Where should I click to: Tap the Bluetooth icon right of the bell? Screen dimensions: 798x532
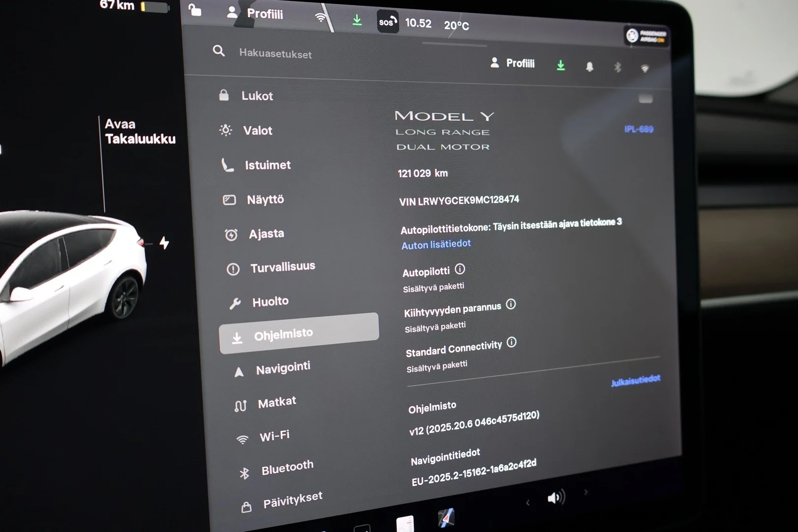coord(618,67)
